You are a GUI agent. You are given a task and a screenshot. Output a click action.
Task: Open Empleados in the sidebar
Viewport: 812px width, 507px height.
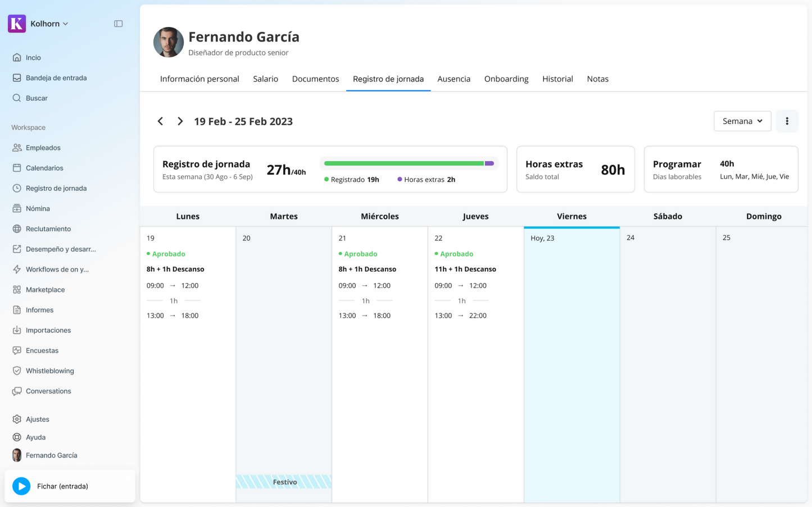point(43,148)
